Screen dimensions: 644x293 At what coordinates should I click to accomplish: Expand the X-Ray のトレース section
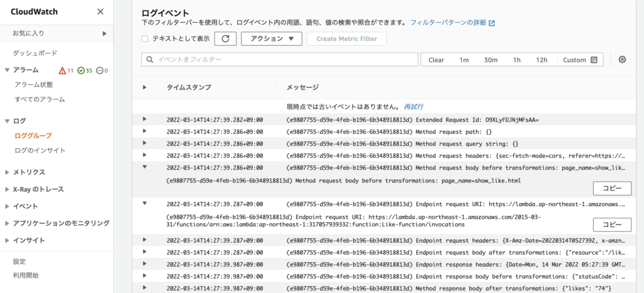pos(7,189)
